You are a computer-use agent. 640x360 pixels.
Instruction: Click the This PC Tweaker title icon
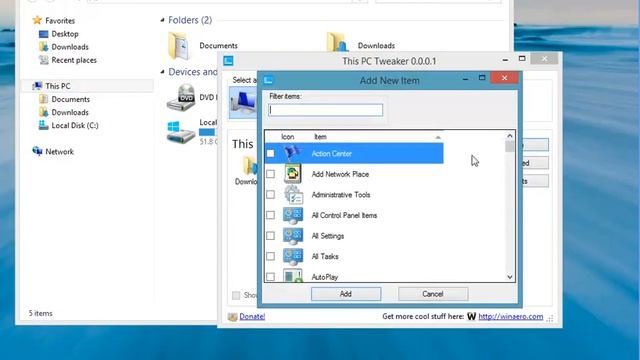[x=228, y=61]
